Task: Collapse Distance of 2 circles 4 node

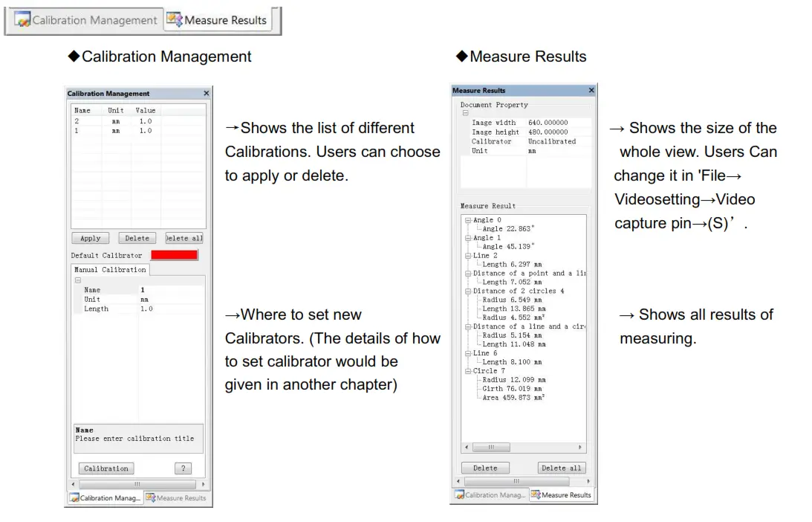Action: [x=468, y=291]
